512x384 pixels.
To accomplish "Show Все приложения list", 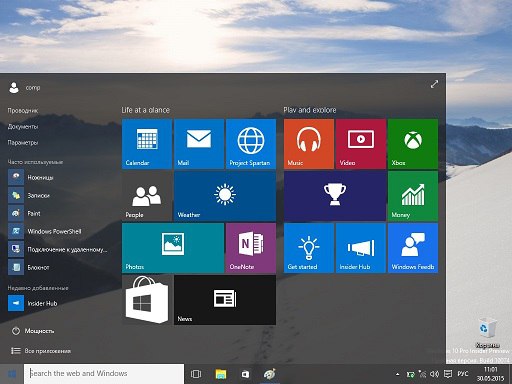I will 41,351.
